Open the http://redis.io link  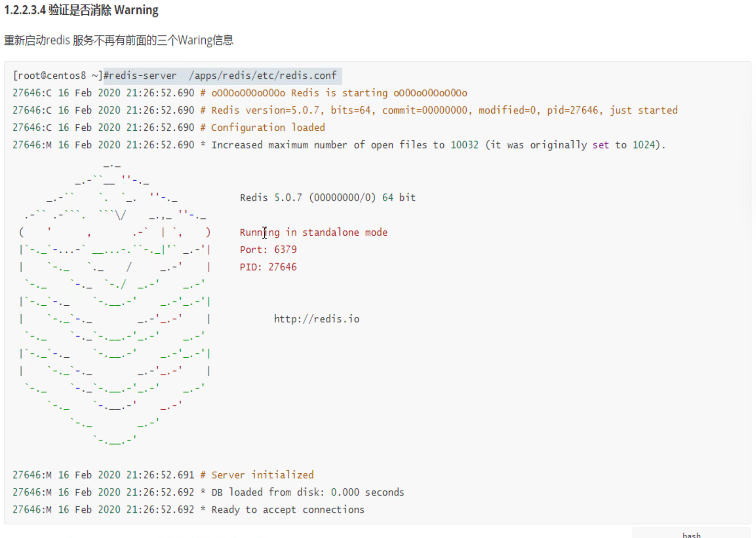(316, 319)
